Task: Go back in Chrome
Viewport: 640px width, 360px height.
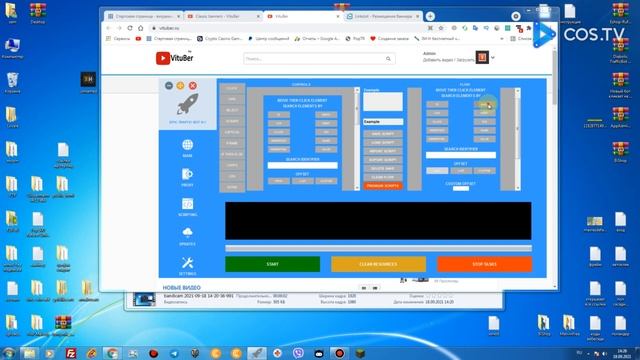Action: pyautogui.click(x=109, y=28)
